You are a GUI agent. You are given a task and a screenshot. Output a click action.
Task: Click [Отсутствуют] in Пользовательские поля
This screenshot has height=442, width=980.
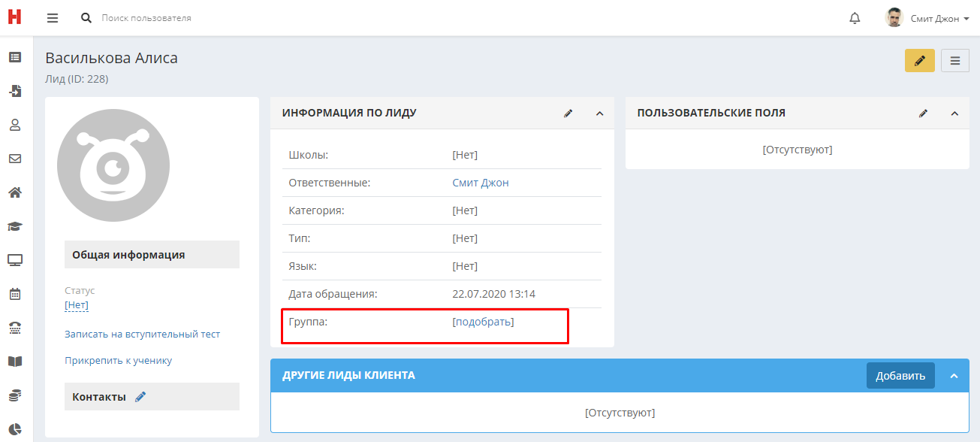click(x=798, y=150)
